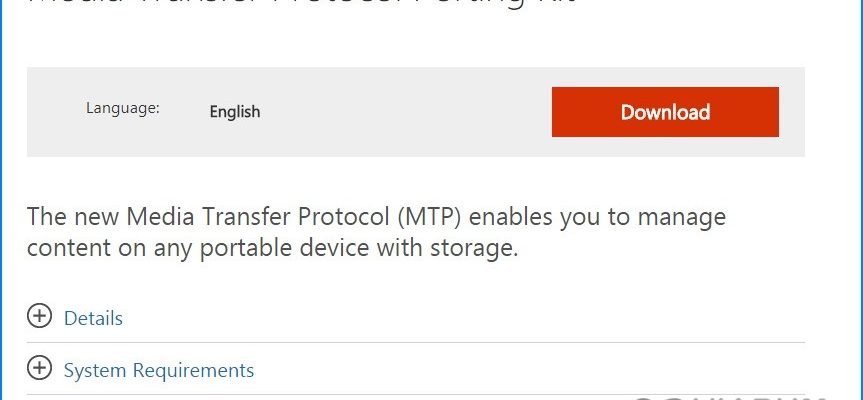The height and width of the screenshot is (400, 863).
Task: Open the System Requirements section link
Action: [159, 370]
